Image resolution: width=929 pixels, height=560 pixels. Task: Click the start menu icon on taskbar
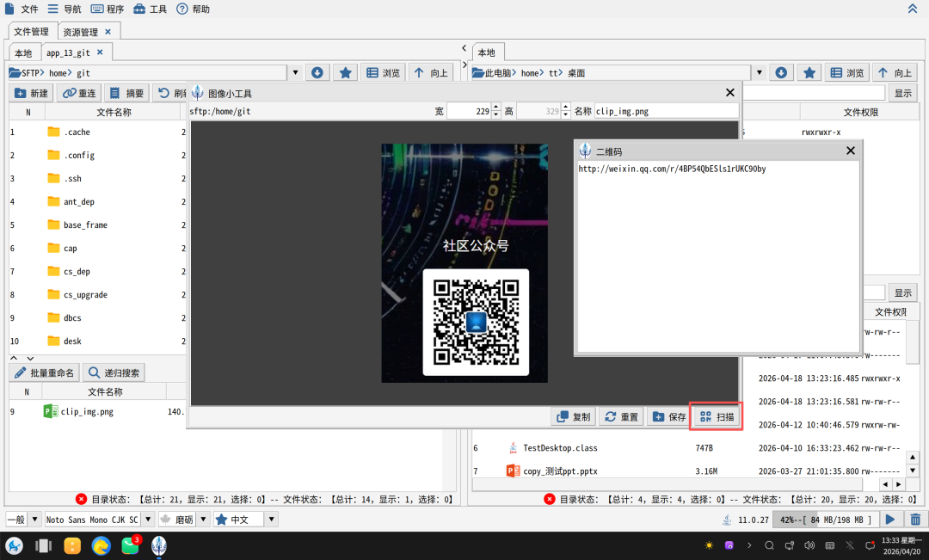[x=15, y=545]
